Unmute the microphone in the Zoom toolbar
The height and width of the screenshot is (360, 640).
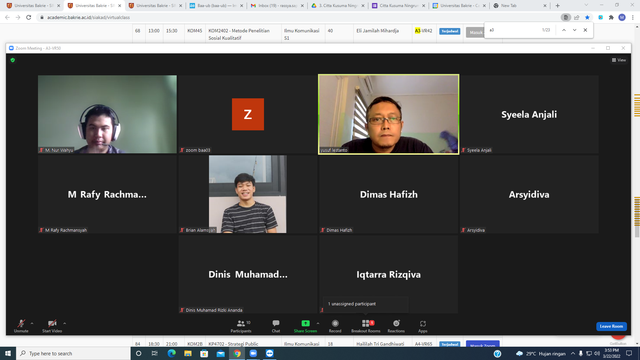[x=21, y=326]
